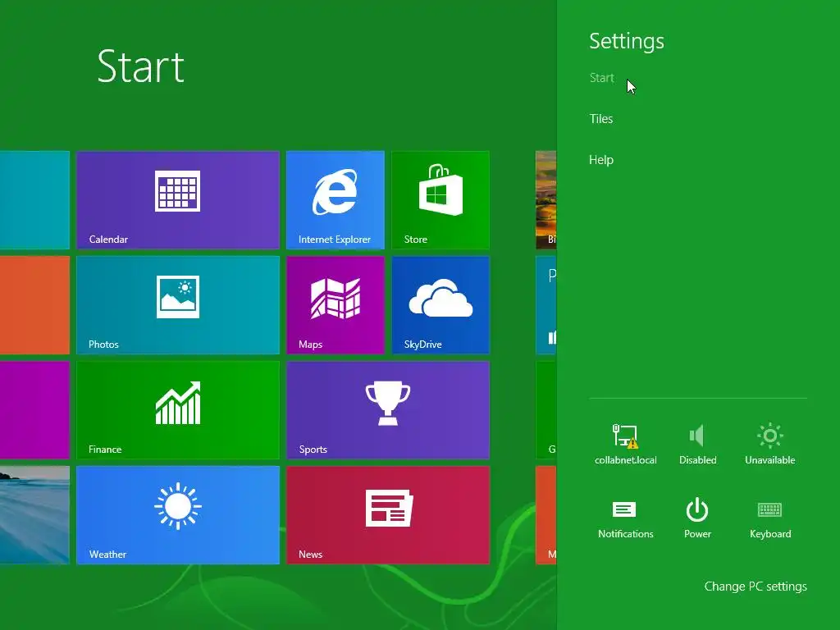The width and height of the screenshot is (840, 630).
Task: Open the Keyboard settings icon
Action: click(769, 518)
